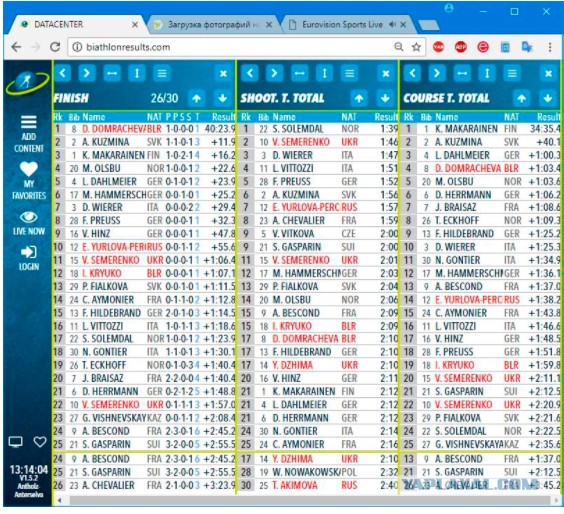Toggle vertical height of the FINISH panel
Viewport: 564px width, 514px height.
pos(137,73)
